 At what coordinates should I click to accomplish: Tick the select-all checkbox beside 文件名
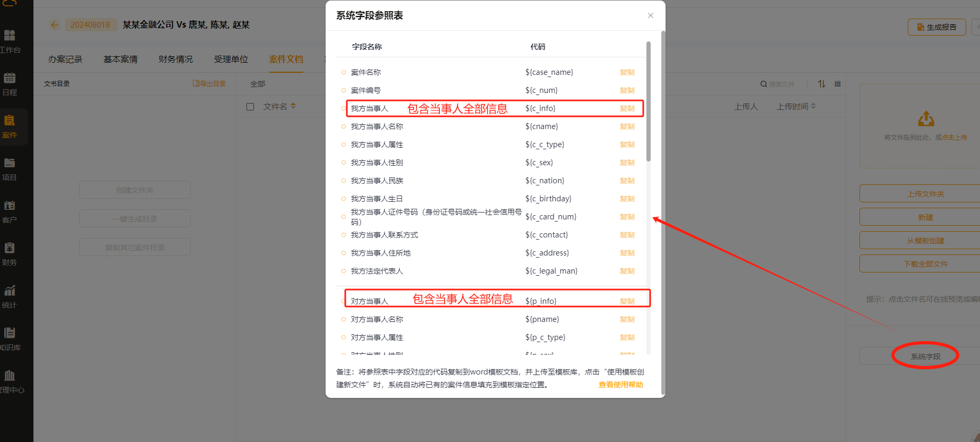coord(250,107)
